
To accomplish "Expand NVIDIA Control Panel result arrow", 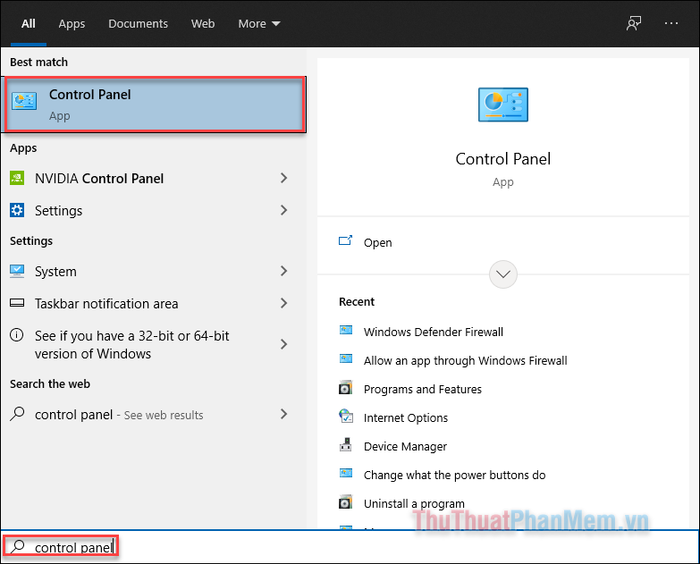I will [283, 178].
